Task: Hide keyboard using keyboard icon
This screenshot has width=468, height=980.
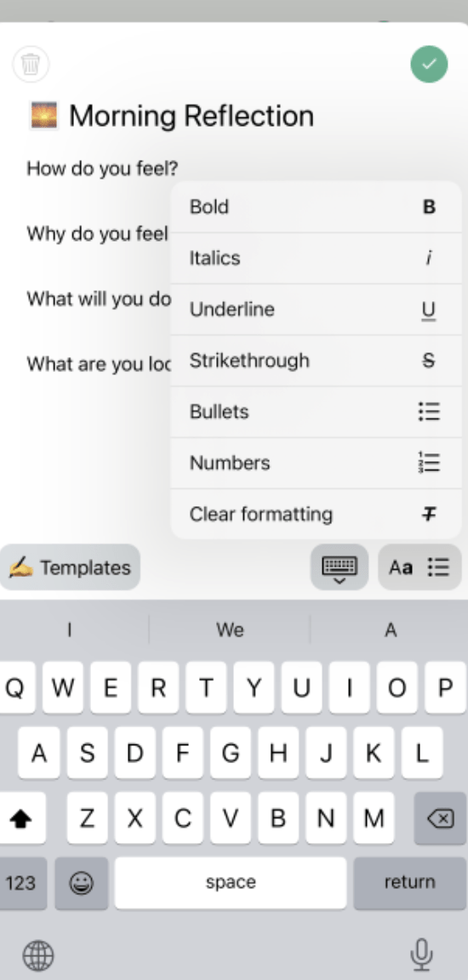Action: [340, 567]
